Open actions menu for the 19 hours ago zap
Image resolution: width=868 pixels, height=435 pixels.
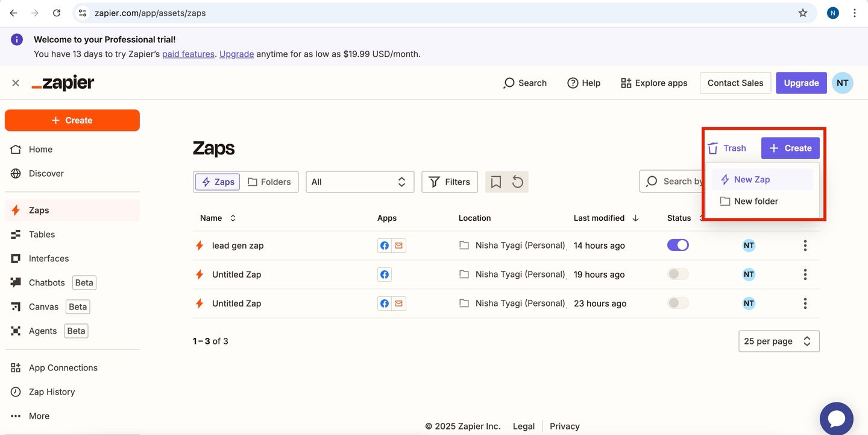805,275
